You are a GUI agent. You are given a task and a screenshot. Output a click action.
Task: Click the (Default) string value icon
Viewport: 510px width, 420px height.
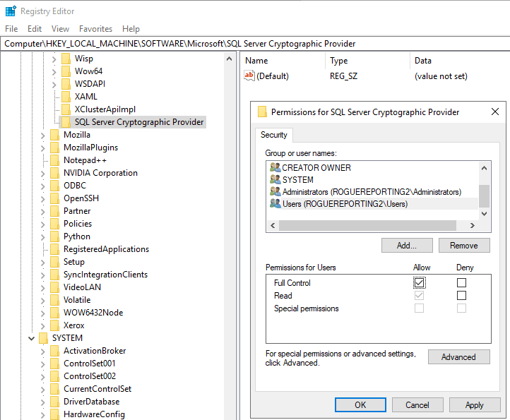[249, 76]
